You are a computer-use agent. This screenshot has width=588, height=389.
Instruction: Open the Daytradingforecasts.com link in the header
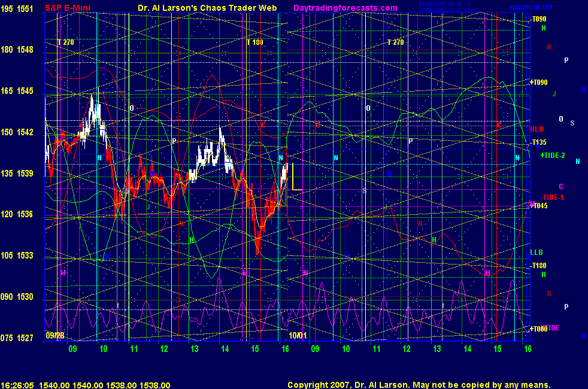click(345, 8)
